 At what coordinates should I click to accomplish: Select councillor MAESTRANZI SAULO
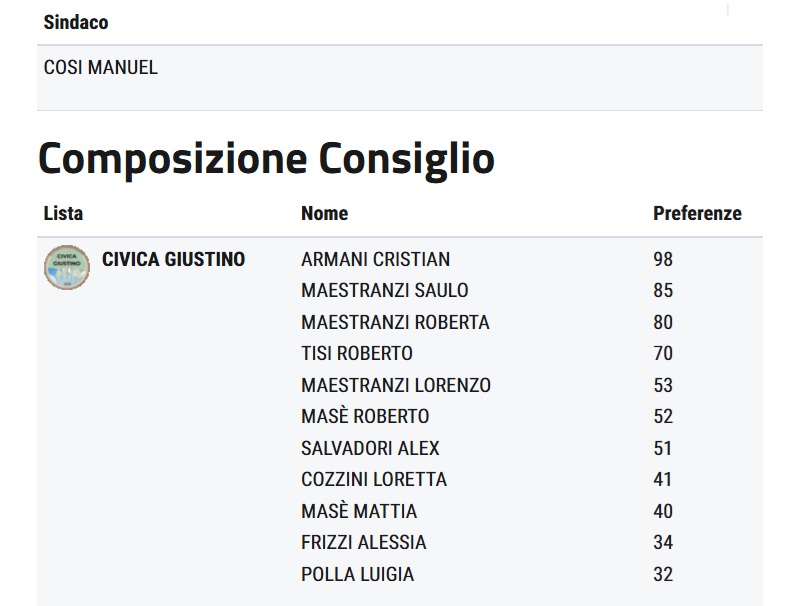(384, 291)
